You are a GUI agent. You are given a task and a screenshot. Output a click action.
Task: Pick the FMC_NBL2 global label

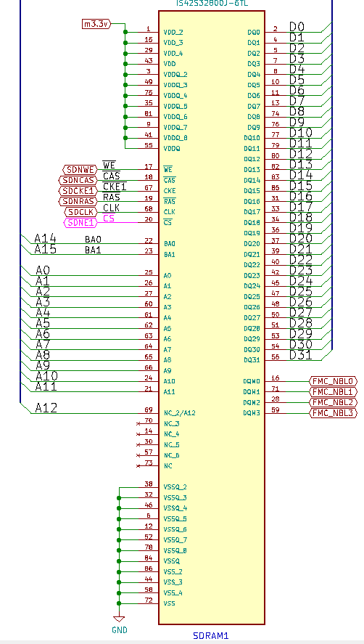pyautogui.click(x=333, y=402)
